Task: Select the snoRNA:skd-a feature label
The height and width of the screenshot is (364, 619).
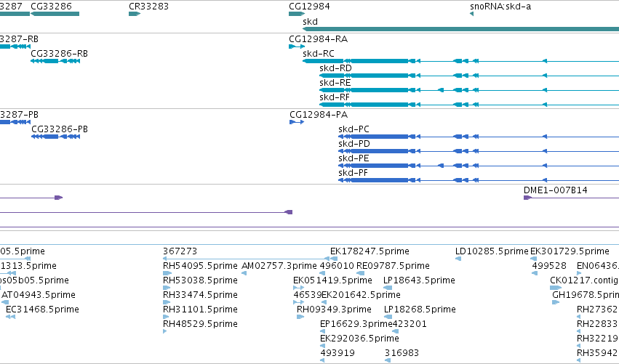Action: point(500,7)
